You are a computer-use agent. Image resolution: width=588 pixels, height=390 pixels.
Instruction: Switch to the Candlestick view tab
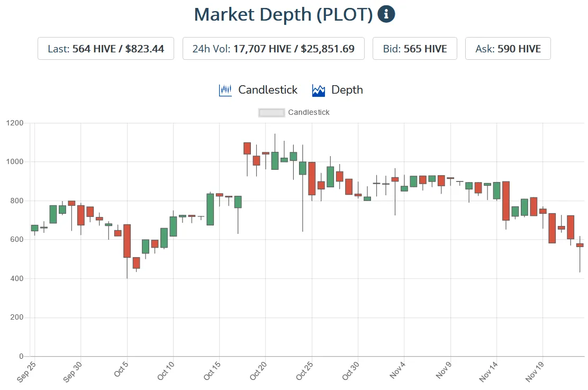(258, 90)
